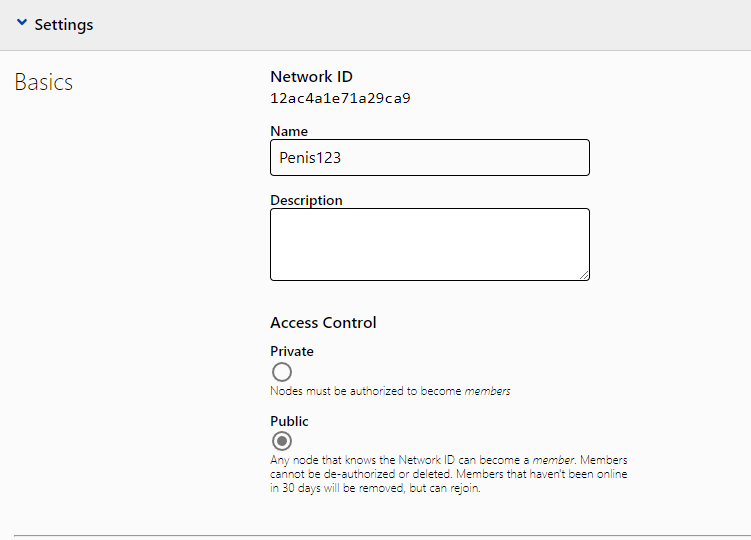Click the Access Control heading
The width and height of the screenshot is (751, 540).
click(323, 322)
